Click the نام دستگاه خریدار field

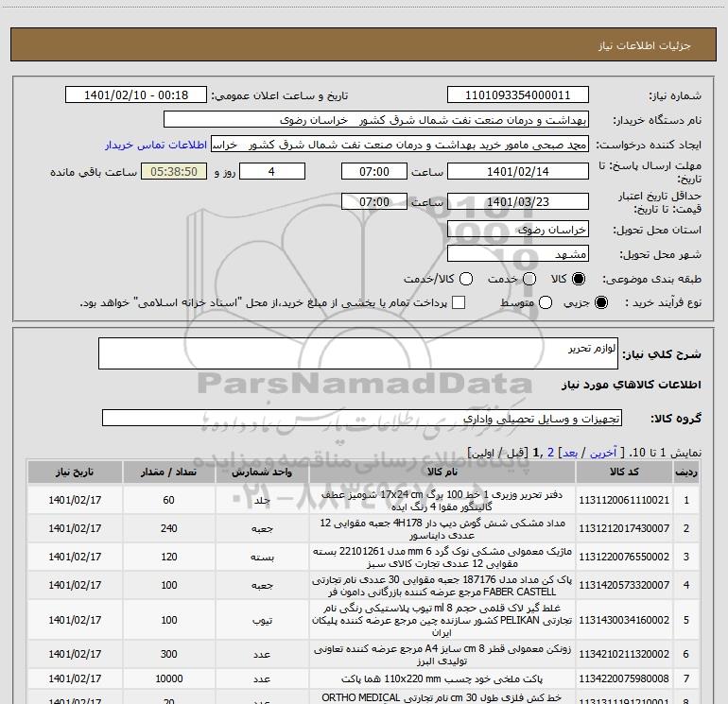(376, 120)
